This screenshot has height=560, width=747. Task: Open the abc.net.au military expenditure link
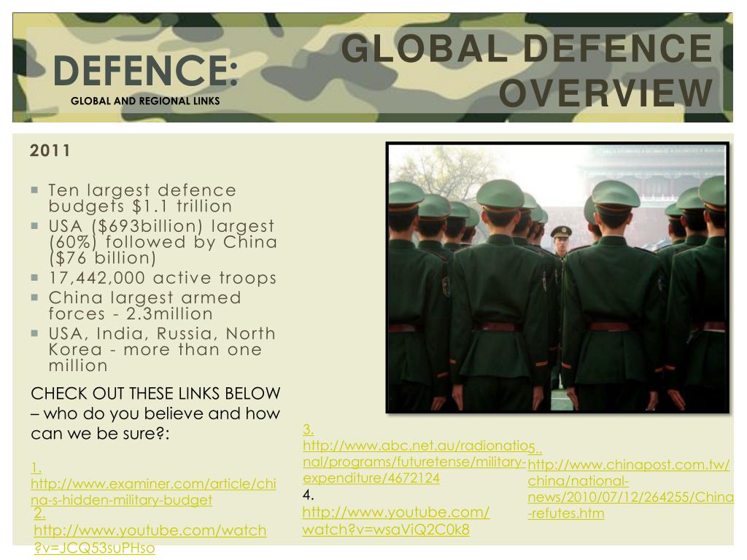tap(414, 462)
